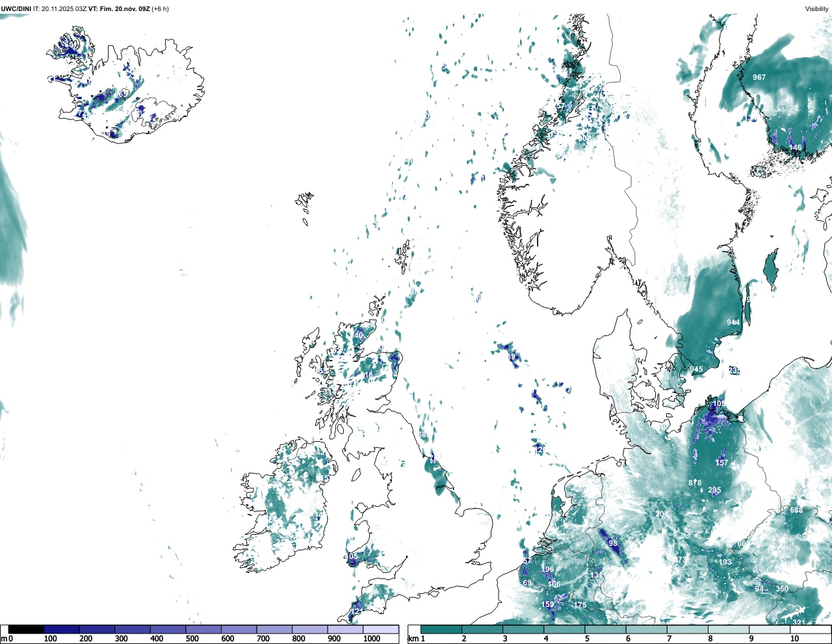This screenshot has height=644, width=832.
Task: Click the '350' value on the map
Action: coord(782,589)
